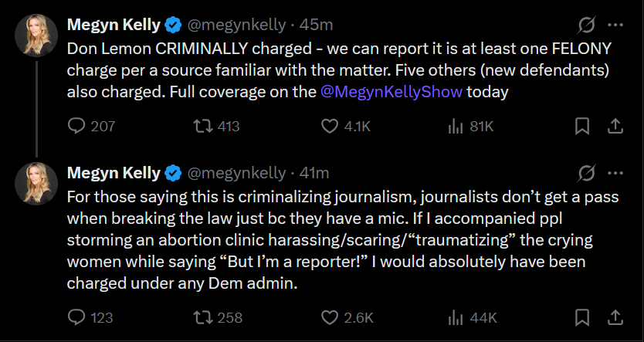644x342 pixels.
Task: Like the tweet with 2.6K likes
Action: (329, 317)
